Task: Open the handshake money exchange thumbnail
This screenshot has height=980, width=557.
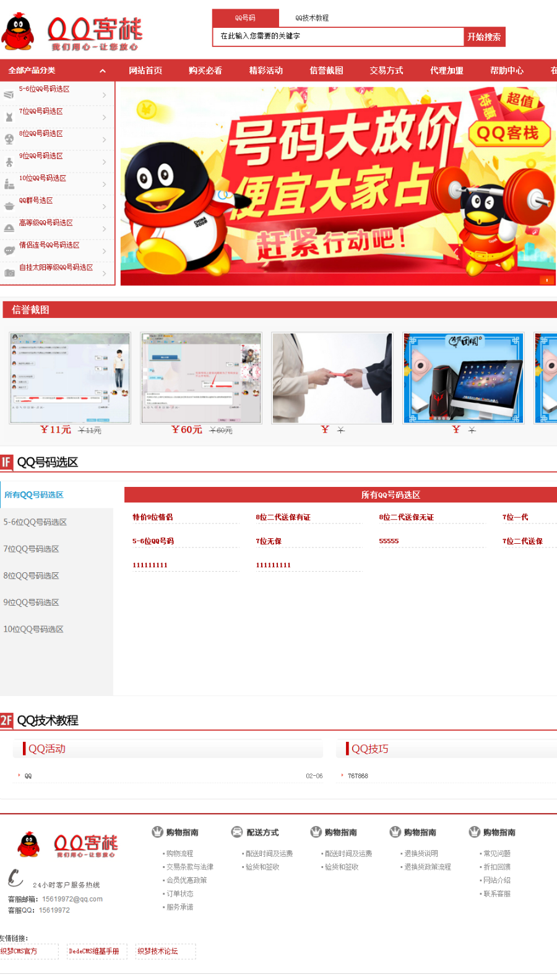Action: point(332,378)
